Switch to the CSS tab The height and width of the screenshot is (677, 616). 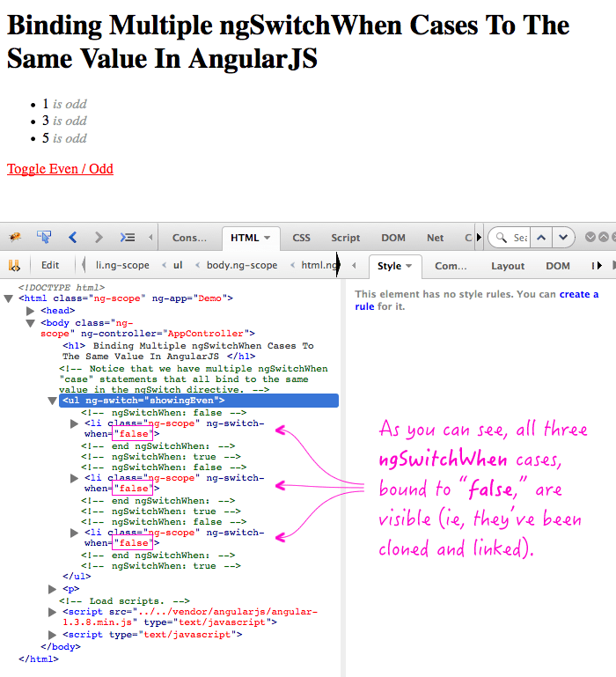[x=301, y=238]
